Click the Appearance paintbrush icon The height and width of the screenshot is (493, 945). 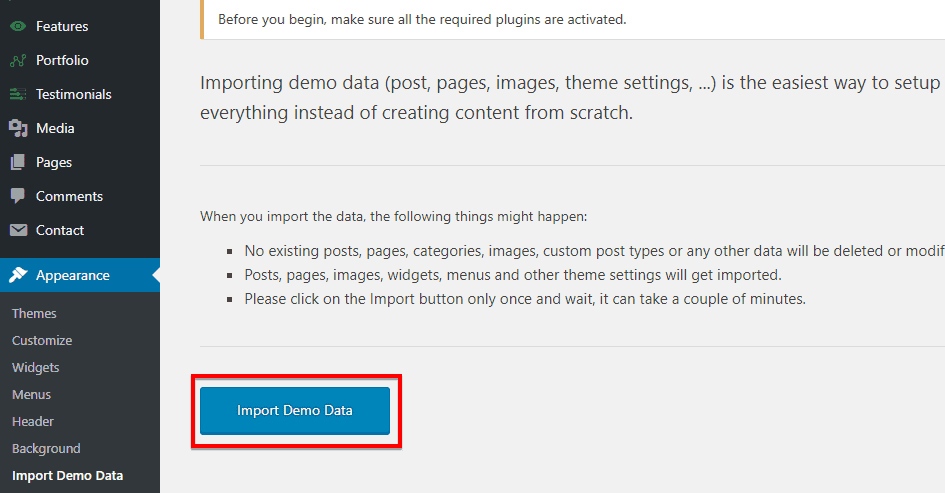tap(18, 275)
